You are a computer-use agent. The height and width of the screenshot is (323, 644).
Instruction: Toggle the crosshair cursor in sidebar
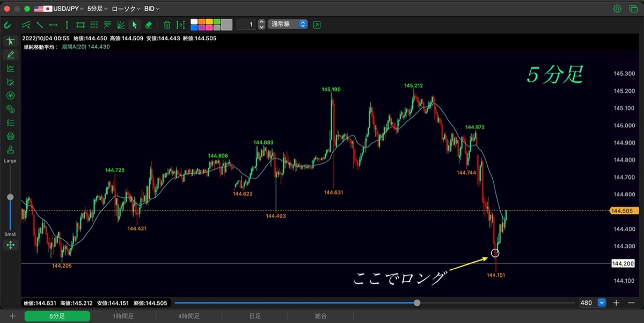[x=10, y=41]
